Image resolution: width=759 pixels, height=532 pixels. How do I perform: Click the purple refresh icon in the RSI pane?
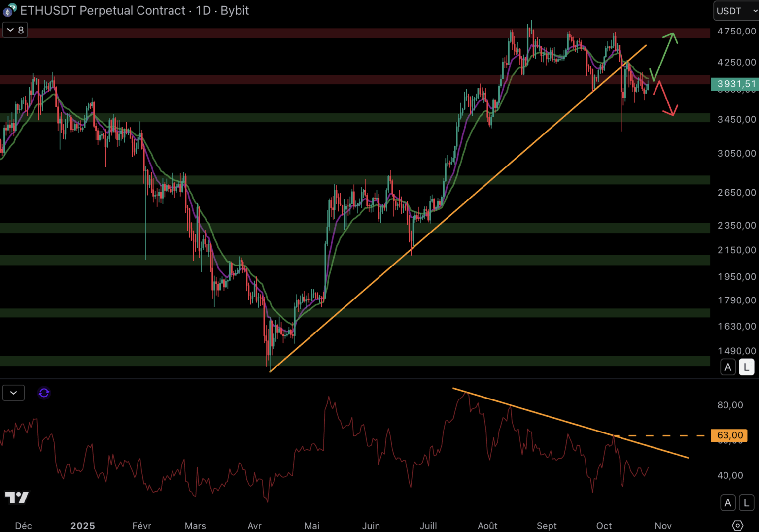[44, 393]
